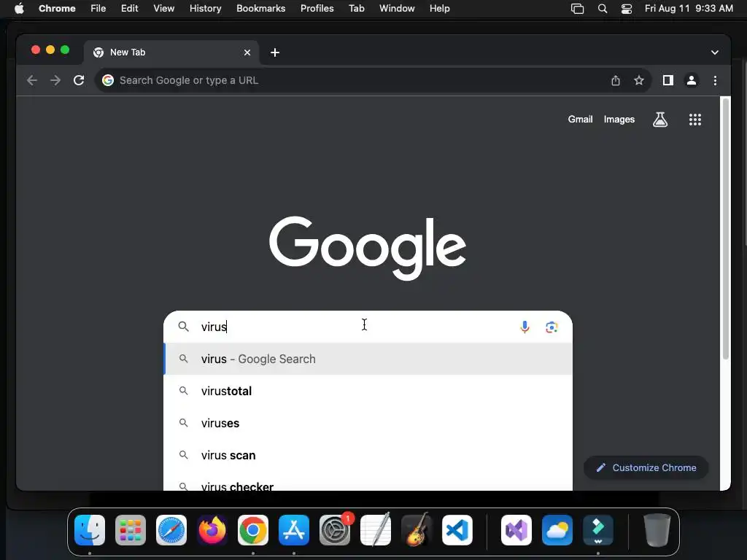This screenshot has width=747, height=560.
Task: Open the Apple menu
Action: point(19,9)
